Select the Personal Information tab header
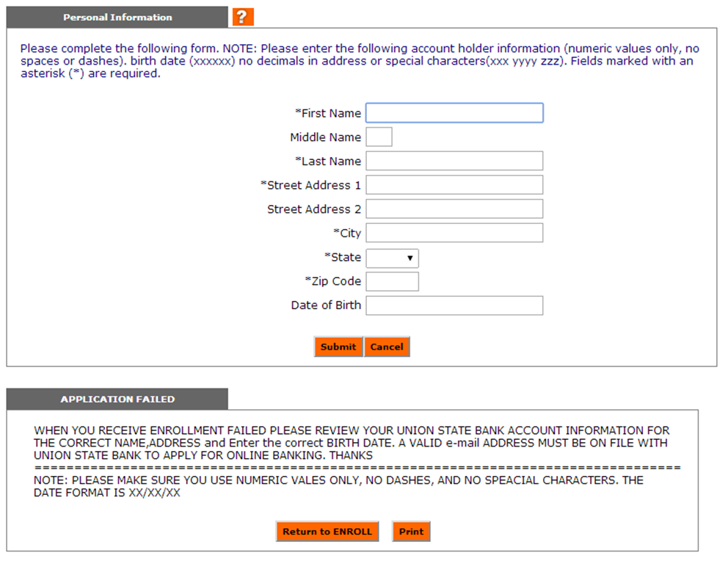Image resolution: width=728 pixels, height=564 pixels. point(117,17)
